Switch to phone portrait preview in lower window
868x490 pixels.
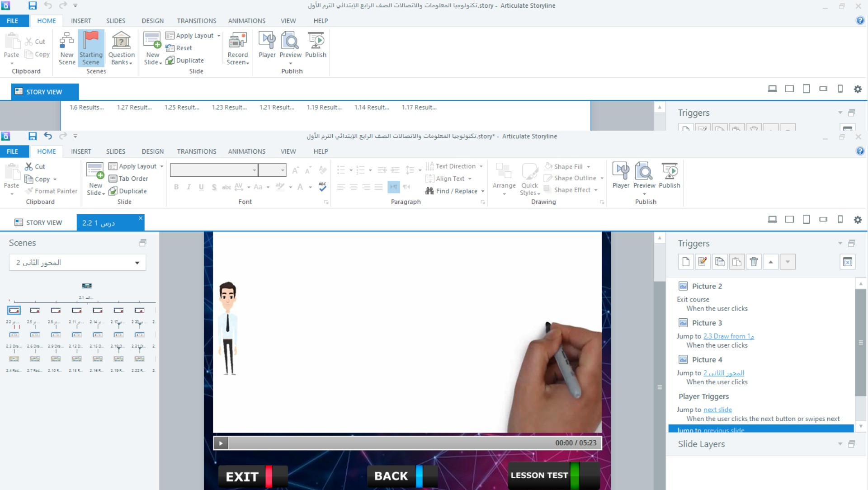[x=840, y=220]
